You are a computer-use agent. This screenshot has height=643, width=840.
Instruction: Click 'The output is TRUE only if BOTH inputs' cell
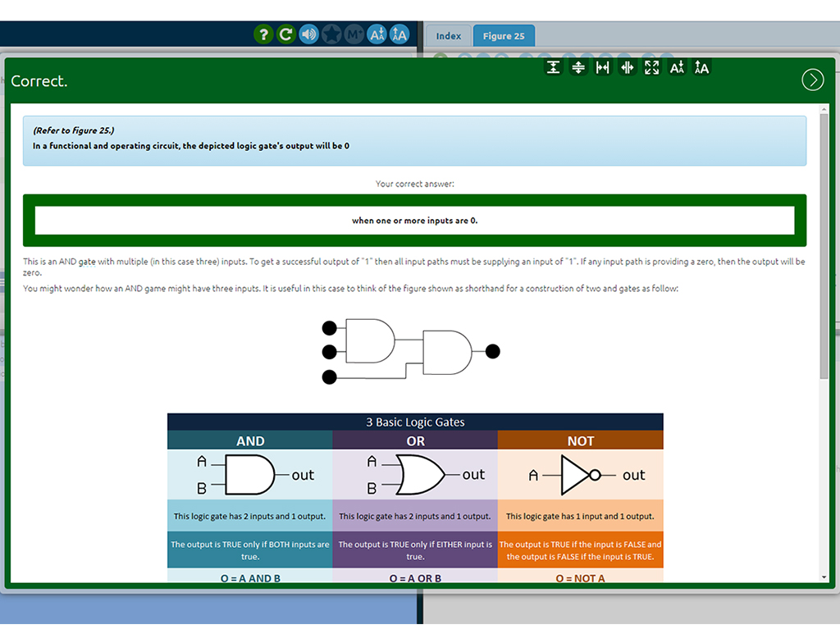[250, 550]
